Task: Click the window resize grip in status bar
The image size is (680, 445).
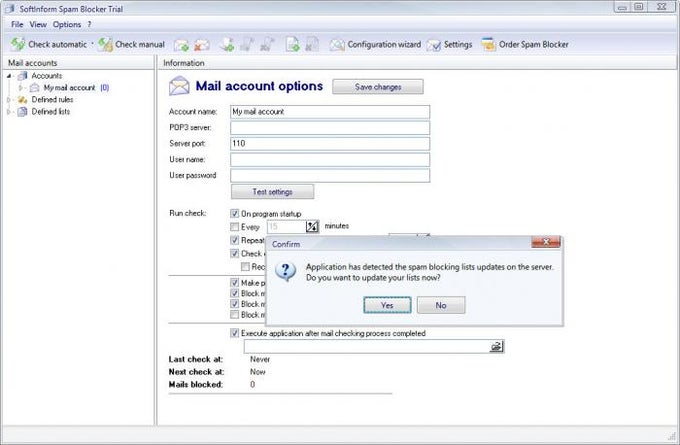Action: point(673,435)
